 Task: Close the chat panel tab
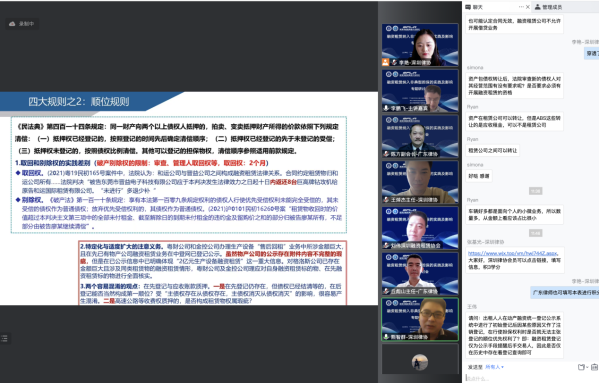point(528,7)
